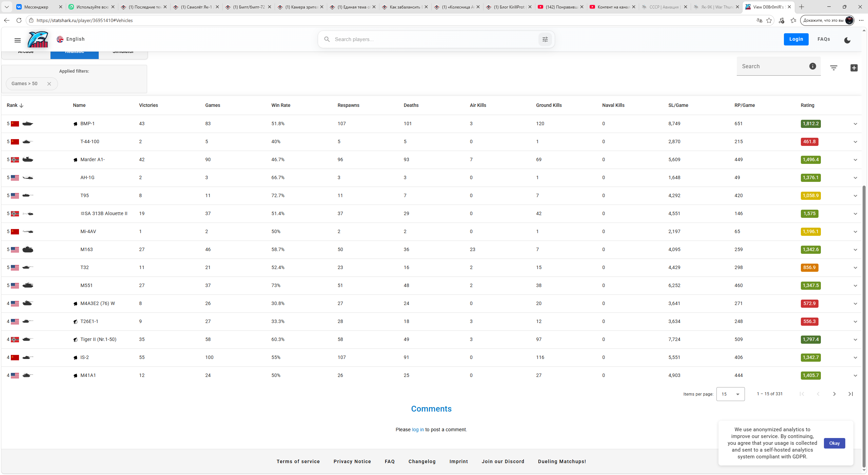The image size is (868, 475).
Task: Open advanced search filter options icon
Action: click(x=545, y=39)
